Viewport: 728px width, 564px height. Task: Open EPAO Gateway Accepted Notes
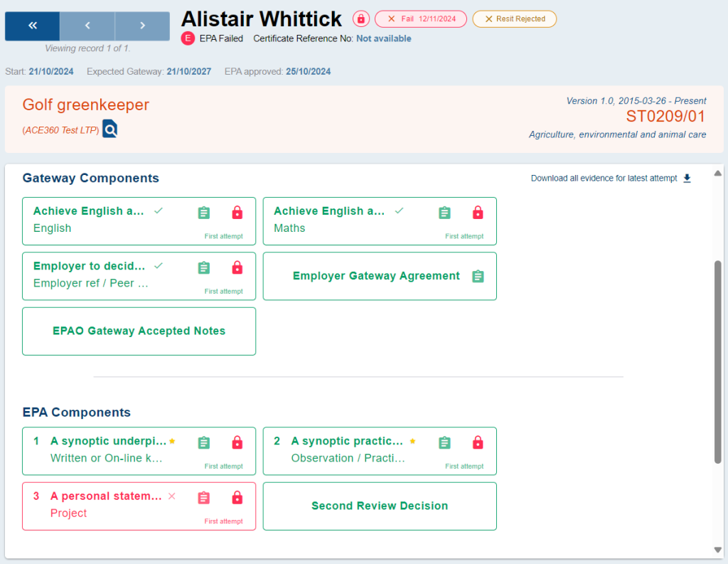tap(139, 331)
